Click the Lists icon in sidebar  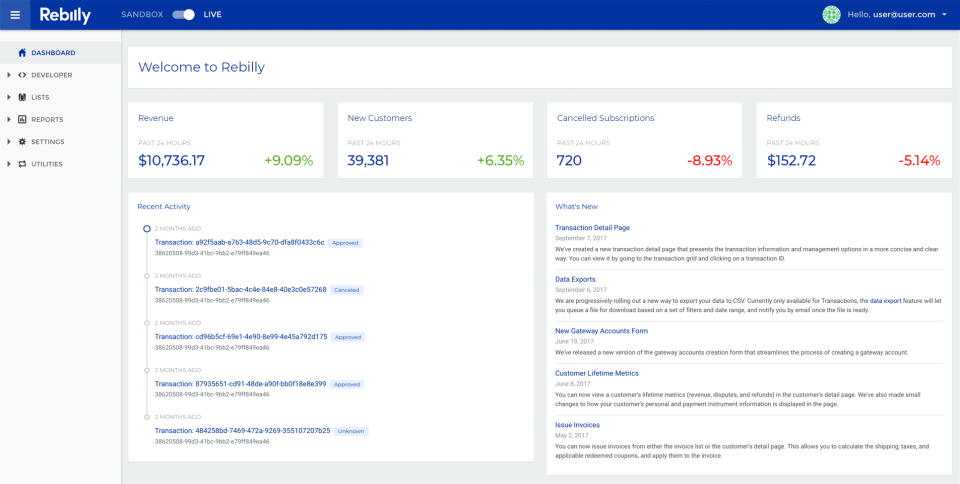(x=22, y=97)
